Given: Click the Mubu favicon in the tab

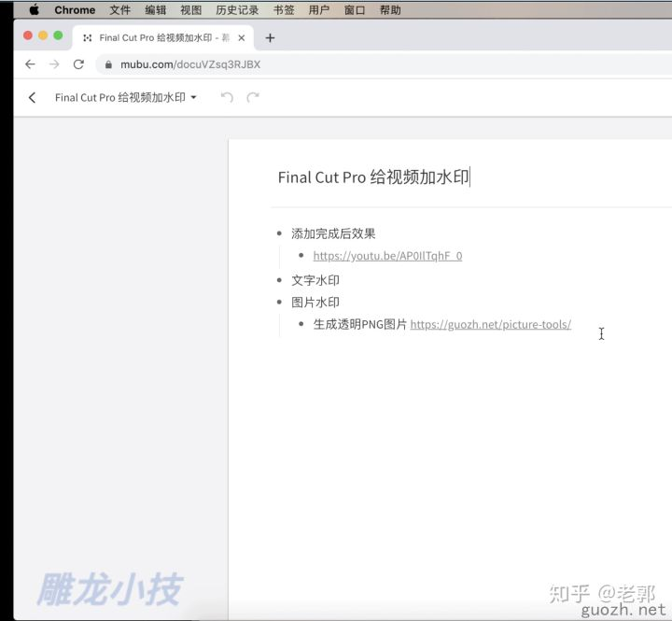Looking at the screenshot, I should pyautogui.click(x=88, y=38).
